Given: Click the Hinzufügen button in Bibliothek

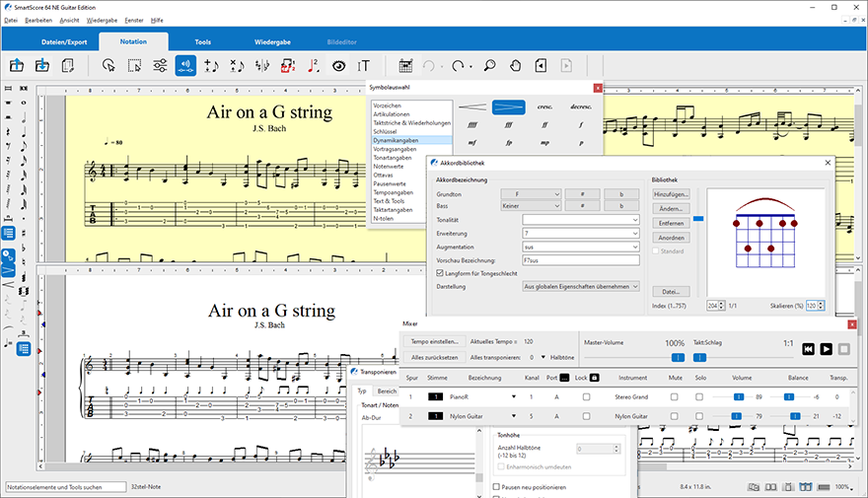Looking at the screenshot, I should (670, 194).
